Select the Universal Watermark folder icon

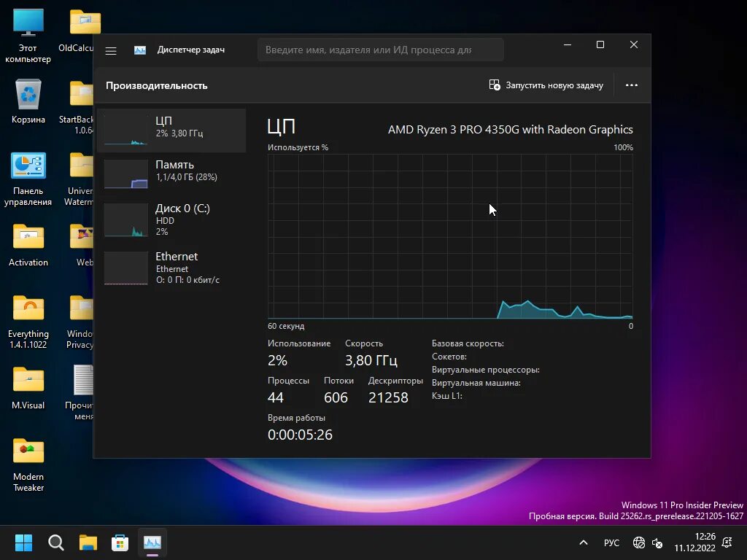point(80,179)
